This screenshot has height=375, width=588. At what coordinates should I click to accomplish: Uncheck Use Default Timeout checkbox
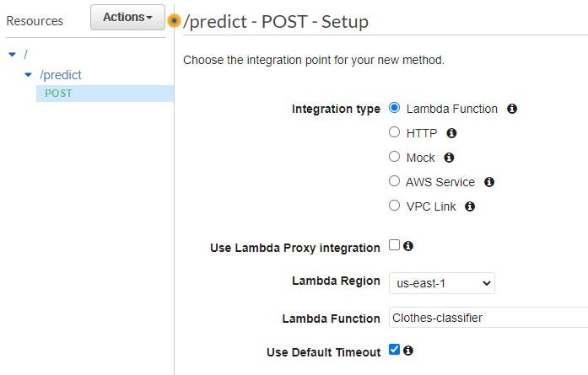pos(395,351)
